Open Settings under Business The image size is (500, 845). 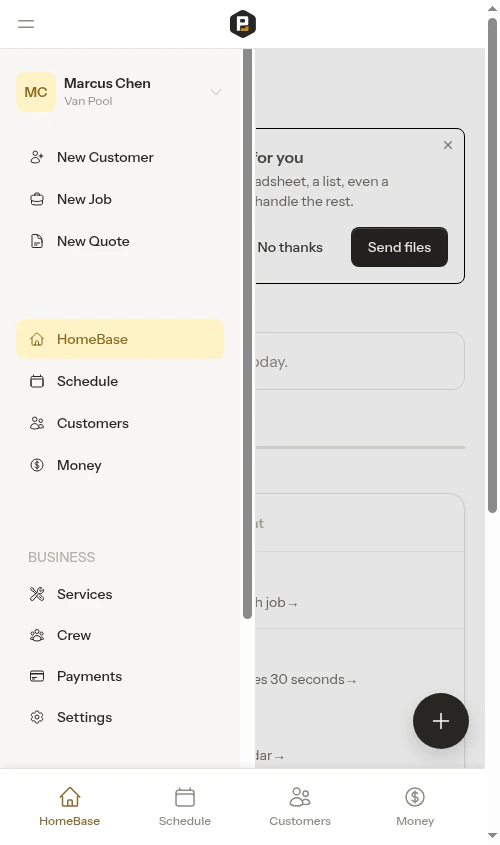(x=120, y=717)
